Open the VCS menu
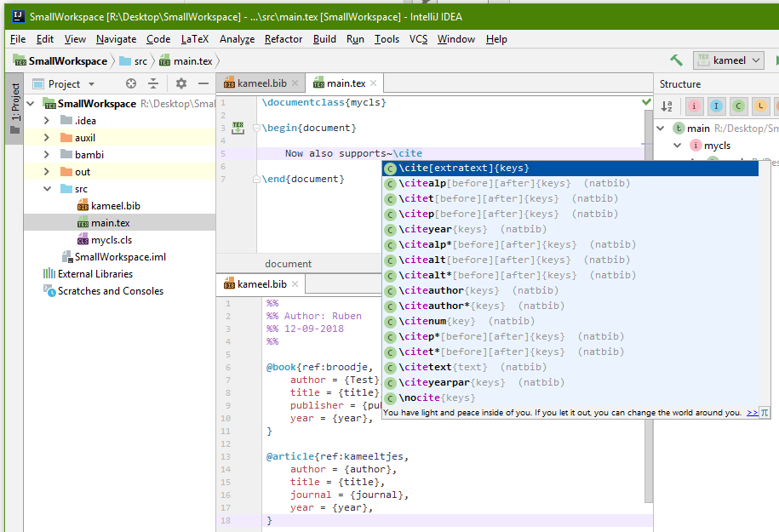779x532 pixels. coord(418,39)
